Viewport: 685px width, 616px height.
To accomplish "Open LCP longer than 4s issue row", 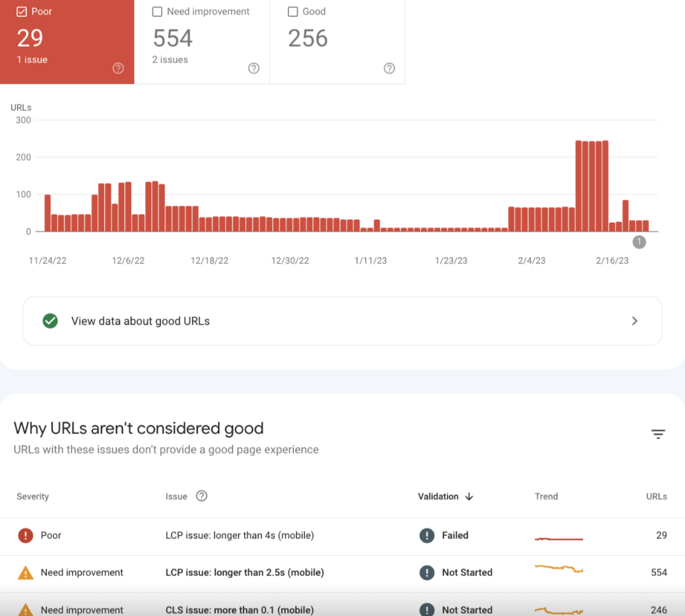I will click(239, 535).
